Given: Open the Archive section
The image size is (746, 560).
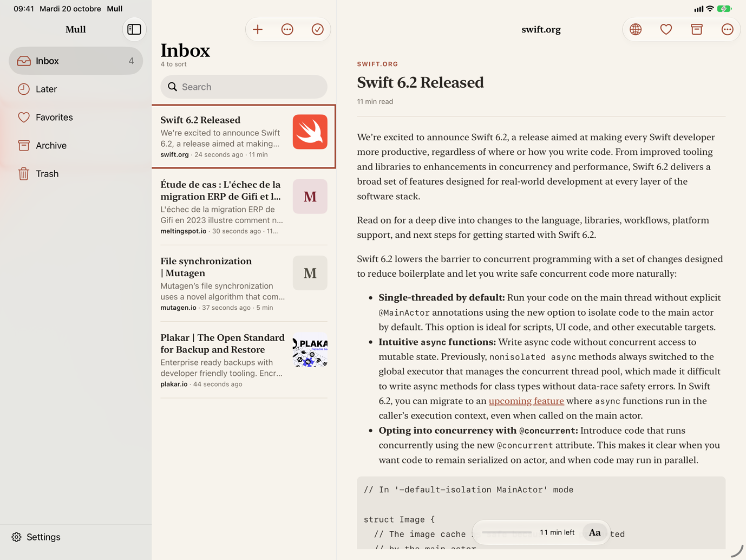Looking at the screenshot, I should coord(76,145).
